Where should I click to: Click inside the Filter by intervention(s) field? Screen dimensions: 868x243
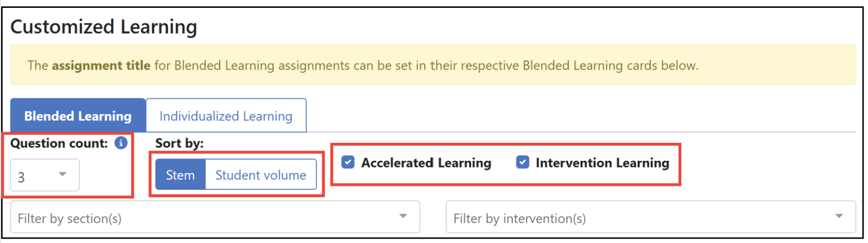pyautogui.click(x=651, y=217)
